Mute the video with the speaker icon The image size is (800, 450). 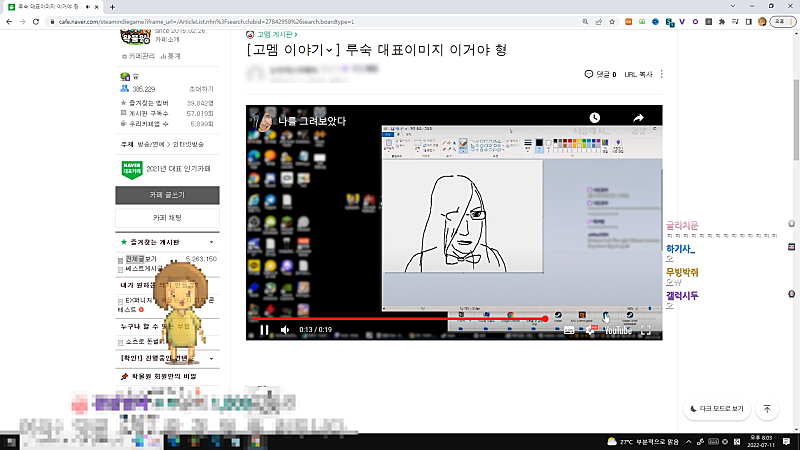(x=285, y=329)
